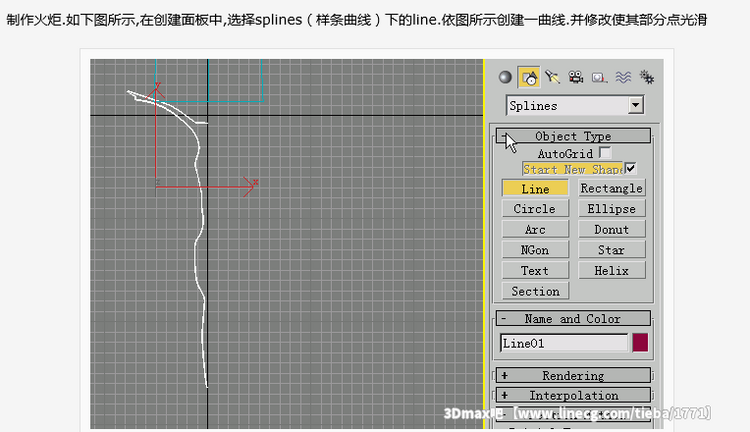Image resolution: width=750 pixels, height=432 pixels.
Task: Uncheck the Start New Shape checkbox
Action: (x=630, y=168)
